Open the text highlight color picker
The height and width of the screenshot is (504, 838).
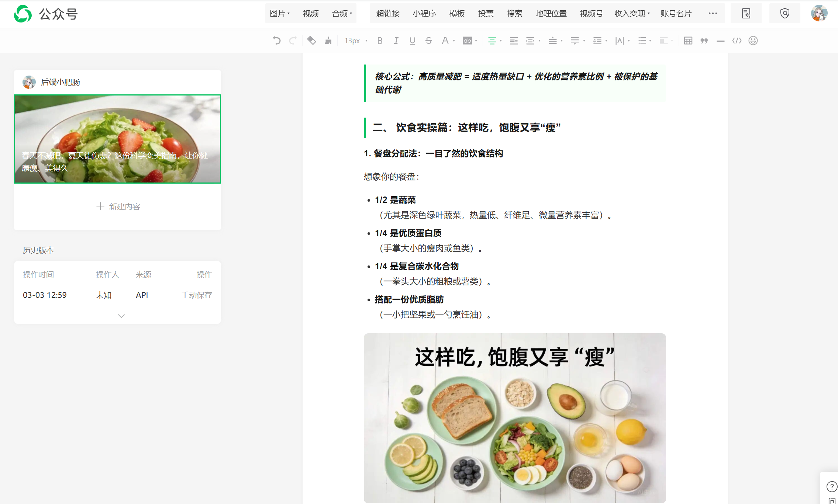pyautogui.click(x=467, y=41)
